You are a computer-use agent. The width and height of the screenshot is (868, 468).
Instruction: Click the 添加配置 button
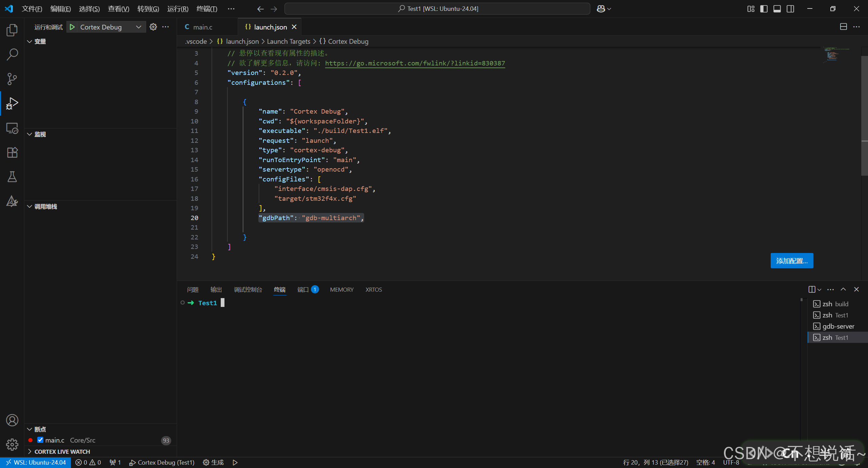click(792, 260)
